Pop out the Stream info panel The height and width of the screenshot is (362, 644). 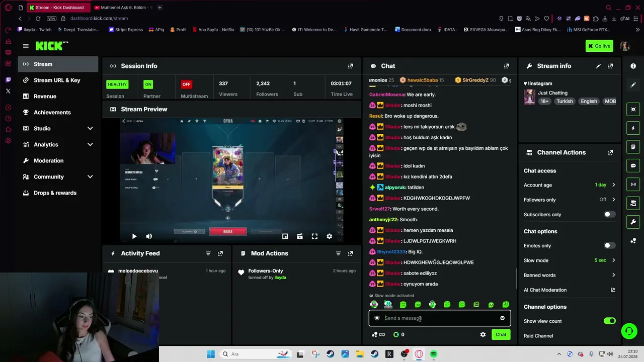pyautogui.click(x=610, y=66)
